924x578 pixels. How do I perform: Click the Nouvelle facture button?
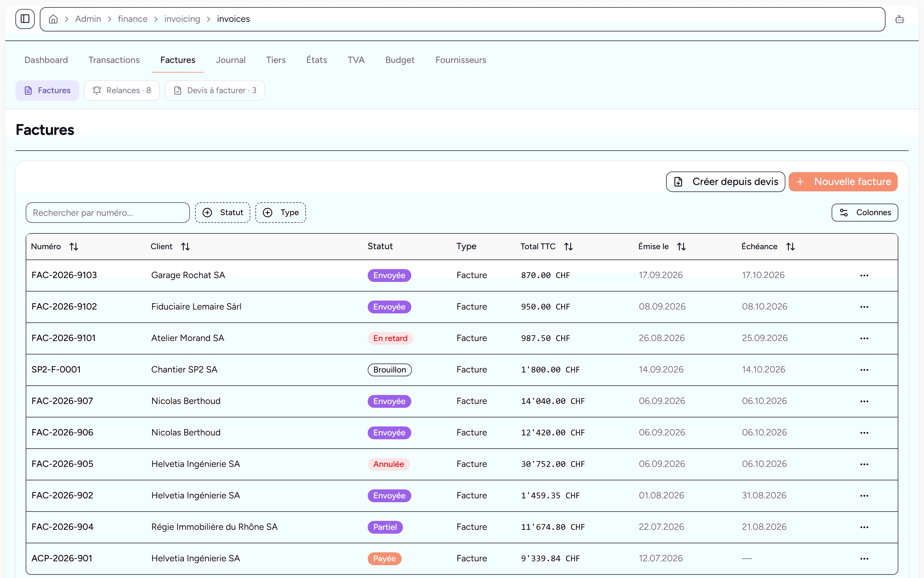pos(843,181)
